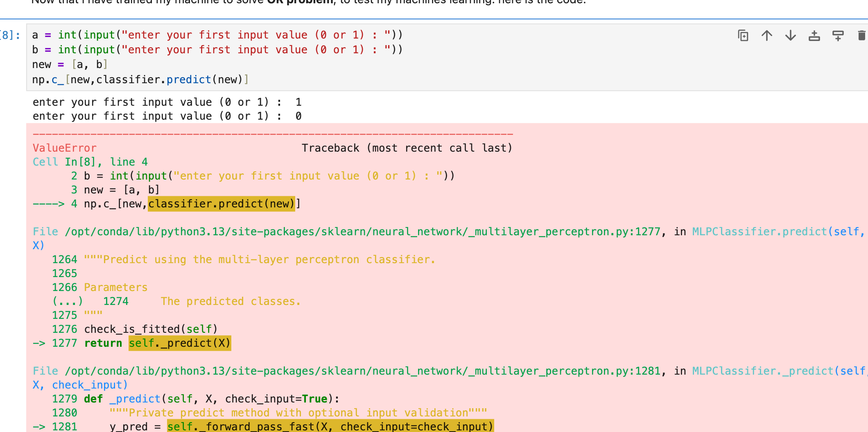Viewport: 868px width, 432px height.
Task: Click the 'Traceback (most recent call last)' text
Action: (407, 148)
